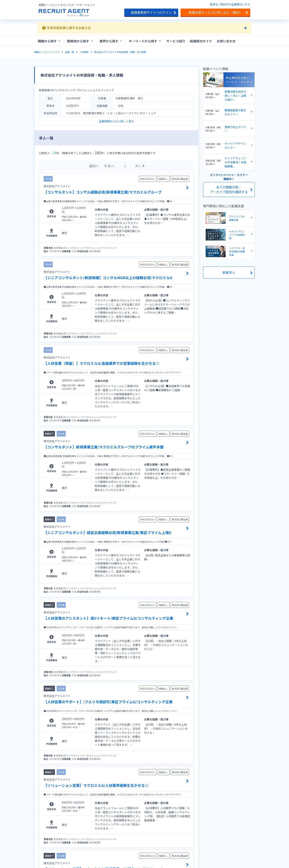Image resolution: width=289 pixels, height=868 pixels.
Task: Open 【コンサルタント】コンサル経験必須/新規事業立案/マクロミルグループ job title
Action: click(x=103, y=192)
